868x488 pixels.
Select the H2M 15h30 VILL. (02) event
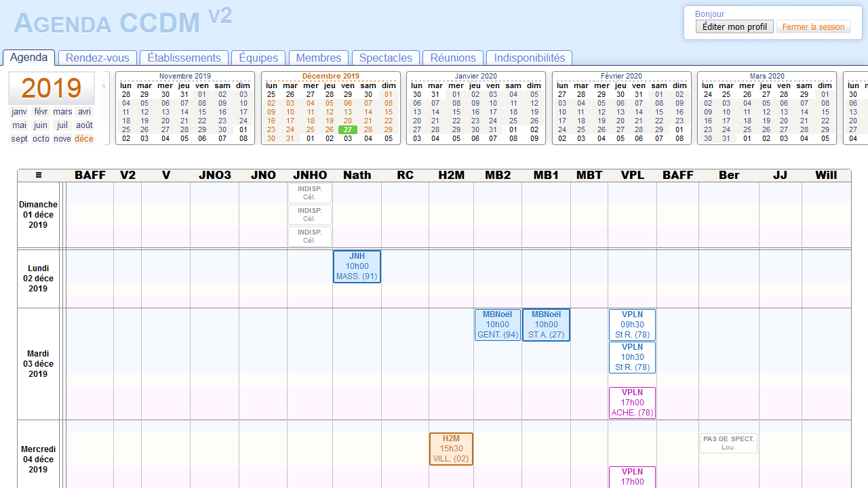(451, 449)
